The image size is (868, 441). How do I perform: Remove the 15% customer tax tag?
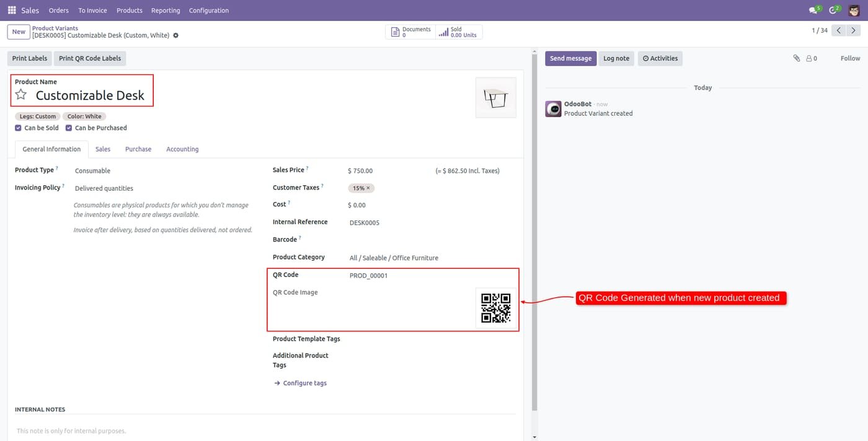pos(368,188)
